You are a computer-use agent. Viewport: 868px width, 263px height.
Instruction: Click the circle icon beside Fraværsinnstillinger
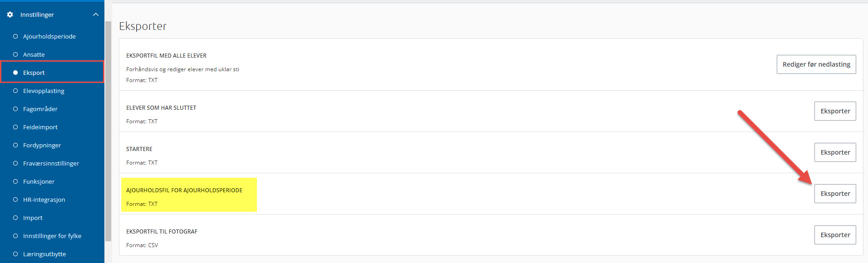point(15,163)
